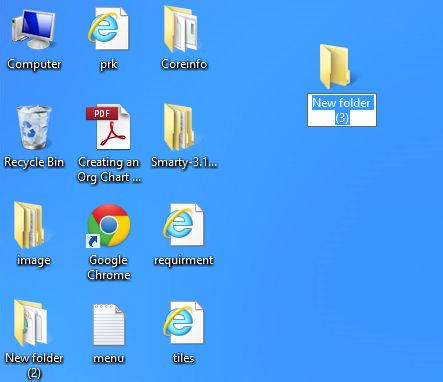Click the image label text

pos(34,260)
